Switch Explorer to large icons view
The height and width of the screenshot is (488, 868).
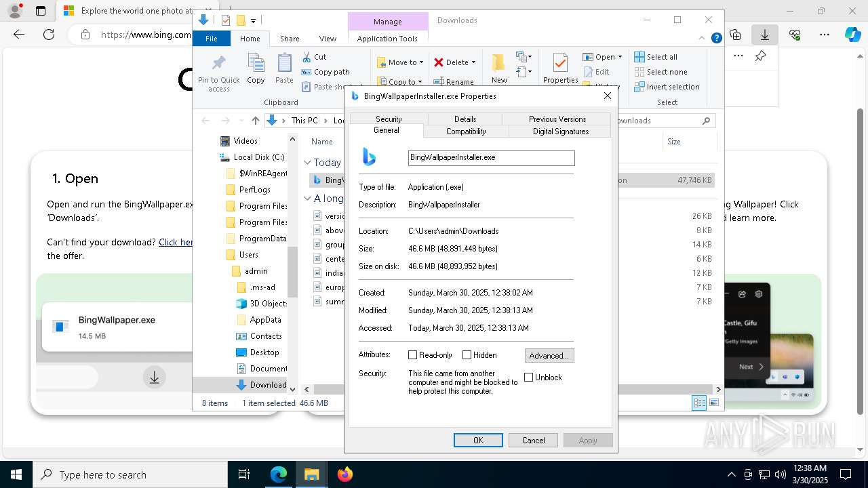pos(713,403)
